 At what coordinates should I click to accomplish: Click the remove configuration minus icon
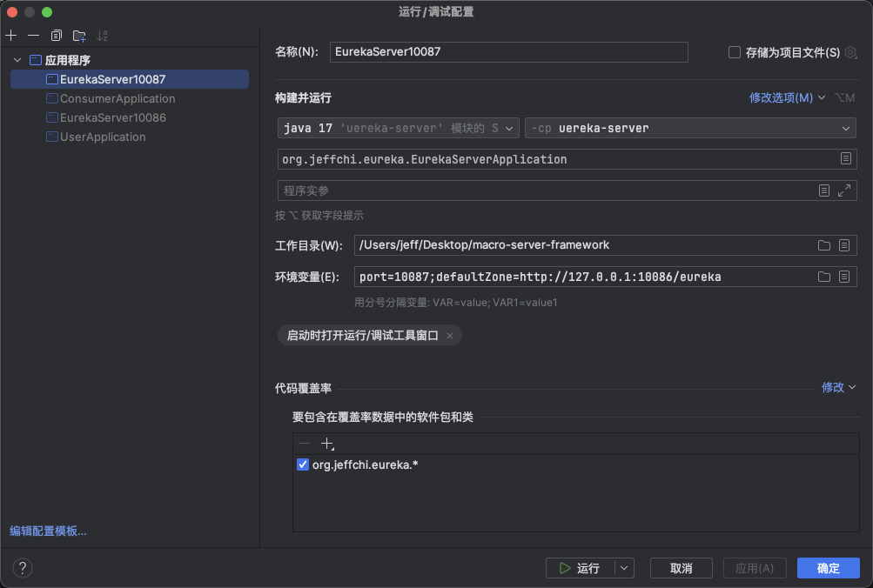[33, 36]
